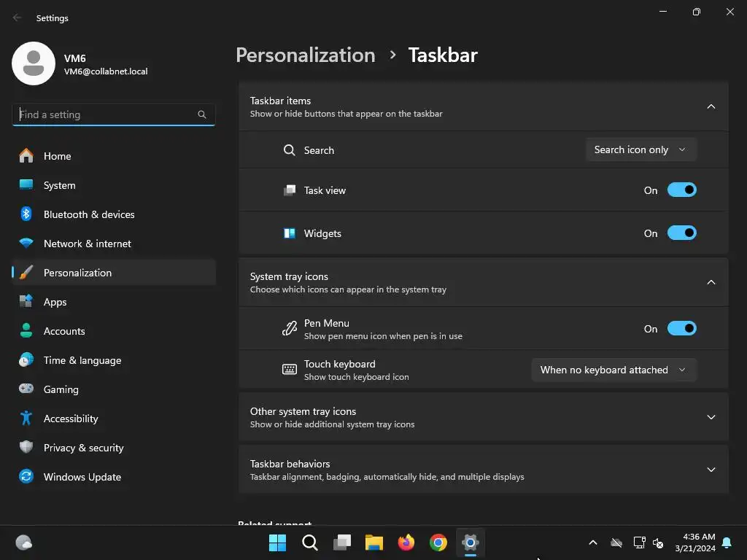This screenshot has width=747, height=560.
Task: Select Network & internet in the sidebar
Action: (x=113, y=244)
